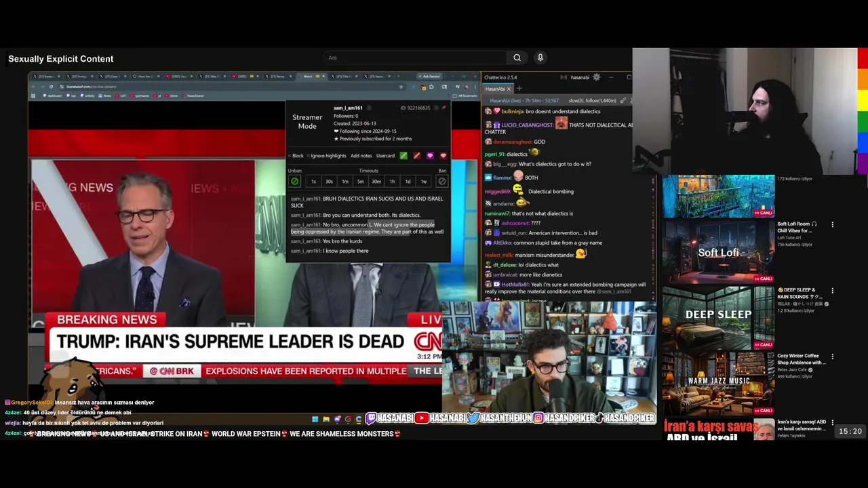This screenshot has width=868, height=488.
Task: Click the 'Lofi Tone Art' channel name
Action: (x=789, y=238)
